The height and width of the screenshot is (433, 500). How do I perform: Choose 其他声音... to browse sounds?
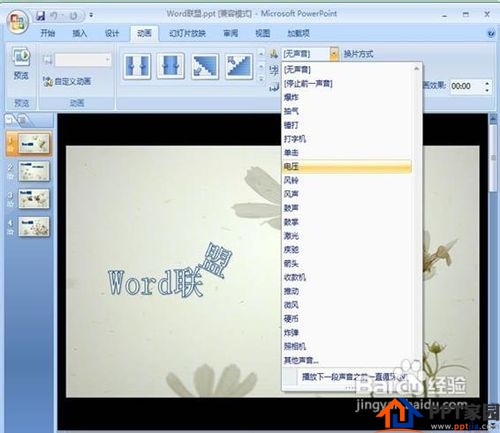click(347, 360)
